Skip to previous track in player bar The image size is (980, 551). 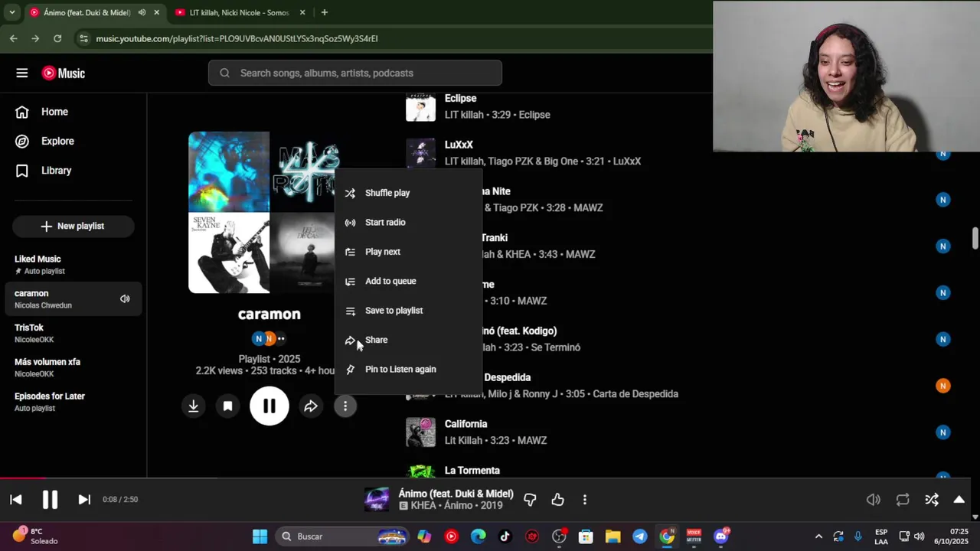point(16,500)
